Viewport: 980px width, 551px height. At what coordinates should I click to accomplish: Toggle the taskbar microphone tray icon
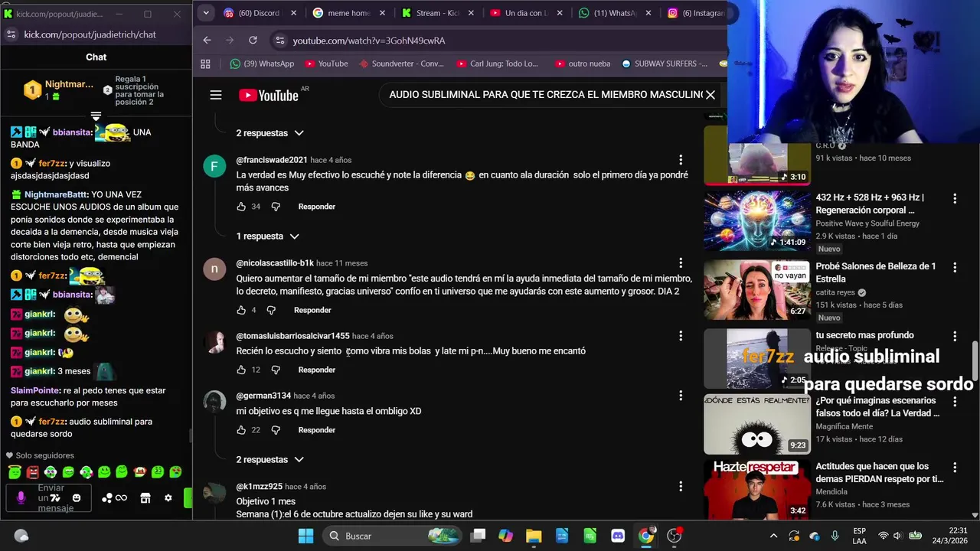pos(835,536)
